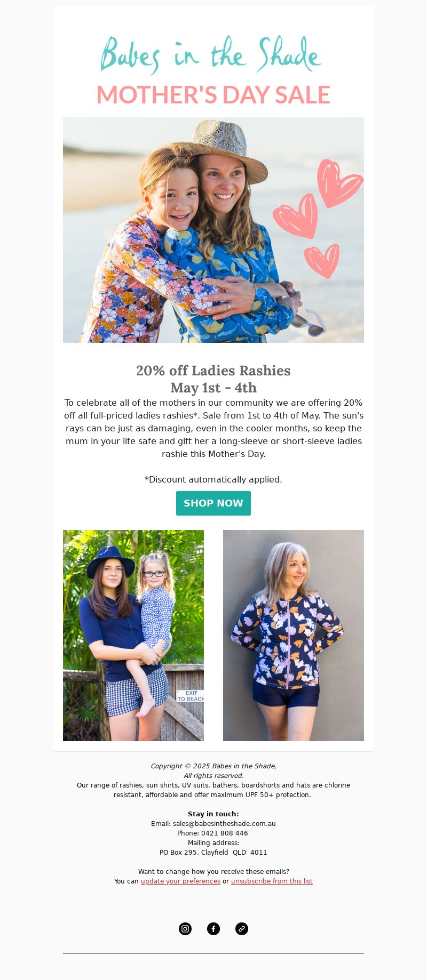This screenshot has width=427, height=980.
Task: Open the mother and daughter hero photo
Action: pos(213,230)
